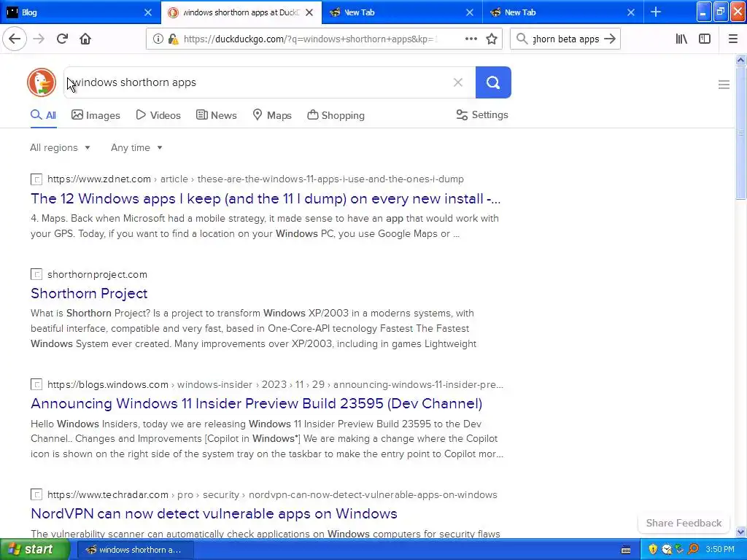Click the zdnet.com result URL text
The width and height of the screenshot is (747, 560).
pyautogui.click(x=255, y=179)
